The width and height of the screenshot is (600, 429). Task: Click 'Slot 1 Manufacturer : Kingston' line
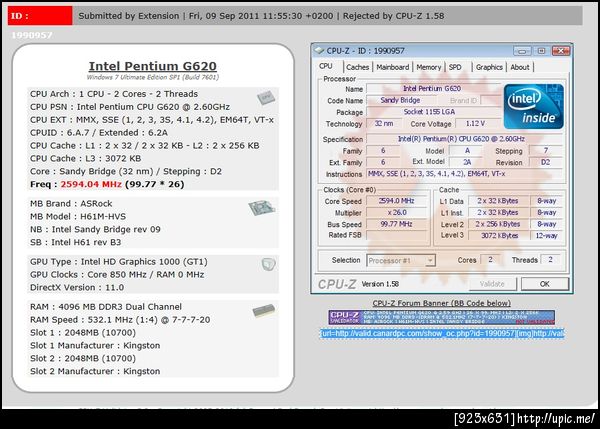(x=95, y=346)
